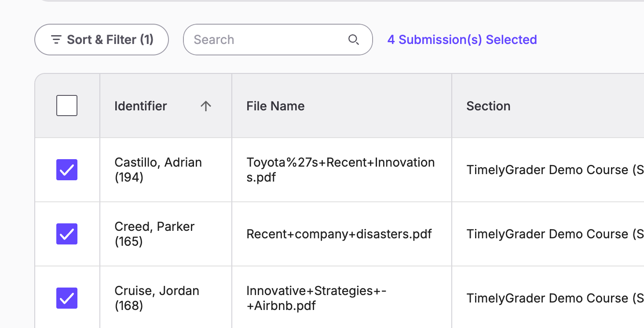
Task: Click the Identifier sort arrow icon
Action: (206, 106)
